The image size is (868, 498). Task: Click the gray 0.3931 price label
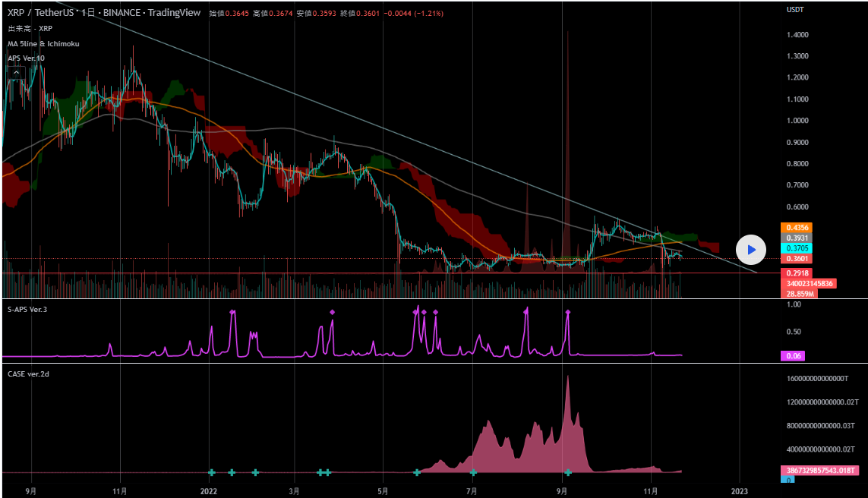tap(797, 238)
